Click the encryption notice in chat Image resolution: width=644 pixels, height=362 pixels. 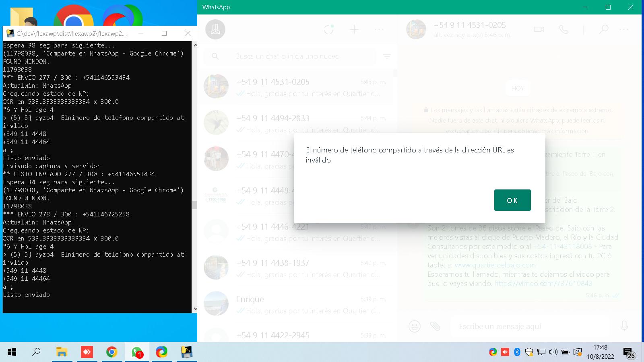pyautogui.click(x=517, y=120)
